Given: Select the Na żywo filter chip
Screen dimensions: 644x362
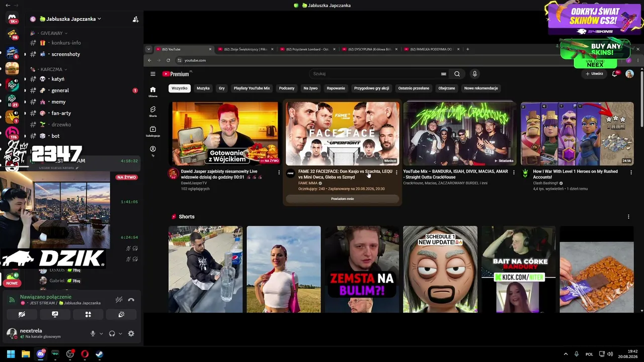Looking at the screenshot, I should (x=310, y=88).
